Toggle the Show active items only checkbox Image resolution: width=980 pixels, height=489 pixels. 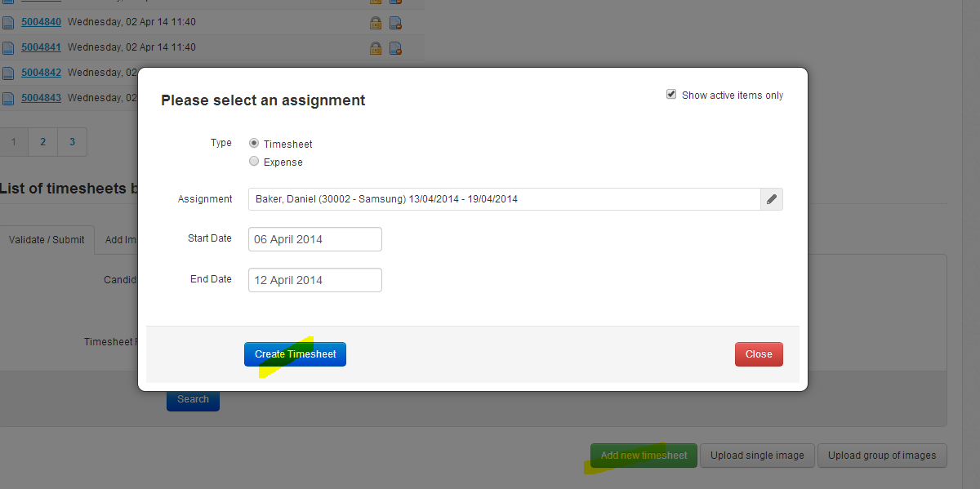pyautogui.click(x=671, y=95)
